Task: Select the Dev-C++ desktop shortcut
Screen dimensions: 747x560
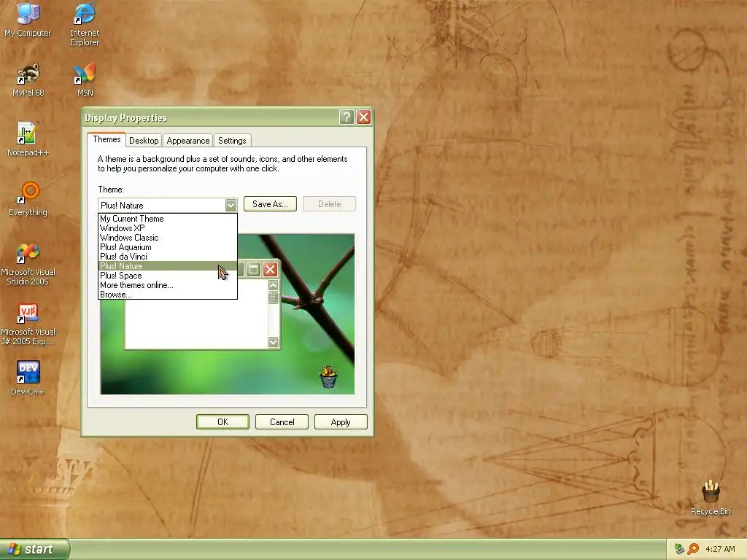Action: (28, 378)
